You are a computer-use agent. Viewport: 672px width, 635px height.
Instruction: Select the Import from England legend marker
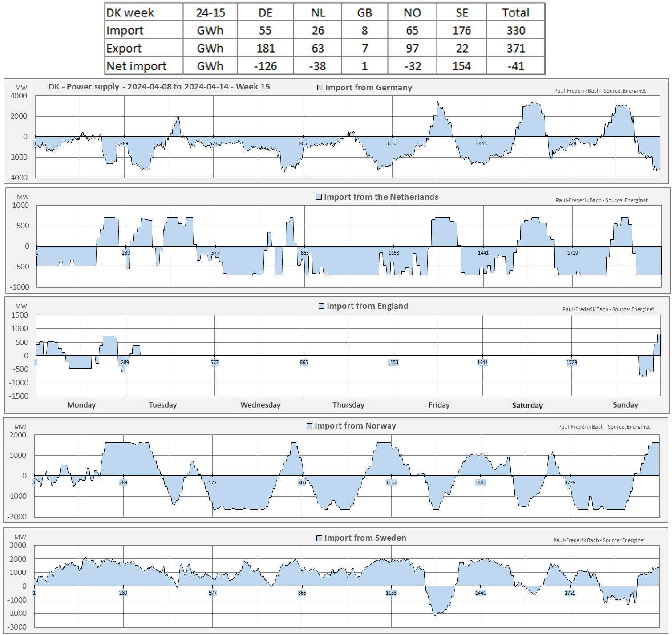322,306
